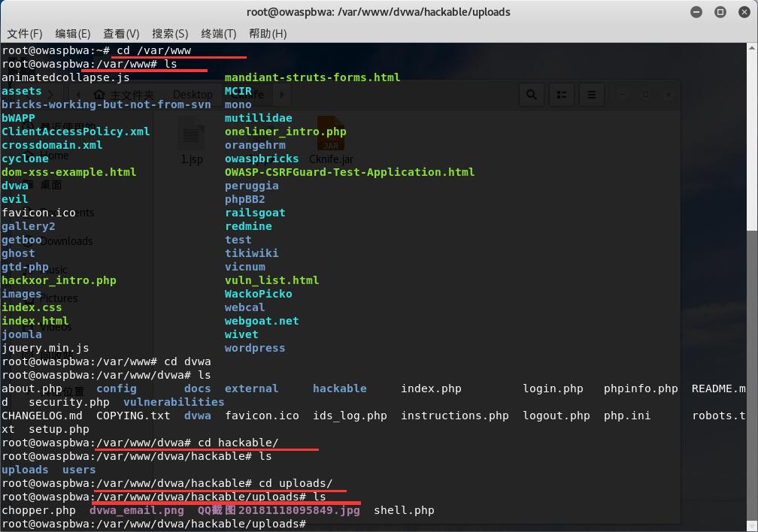This screenshot has height=532, width=758.
Task: Click the scrollbar up arrow
Action: click(x=752, y=48)
